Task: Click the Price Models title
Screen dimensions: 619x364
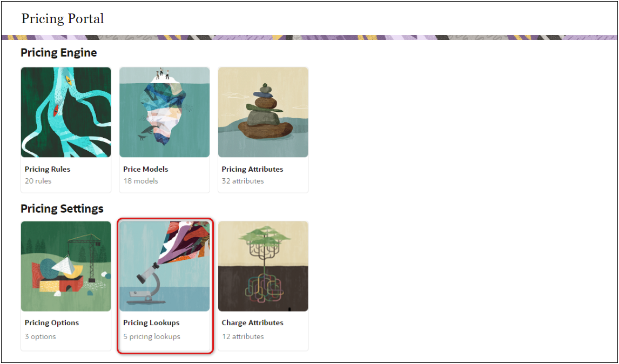Action: 146,169
